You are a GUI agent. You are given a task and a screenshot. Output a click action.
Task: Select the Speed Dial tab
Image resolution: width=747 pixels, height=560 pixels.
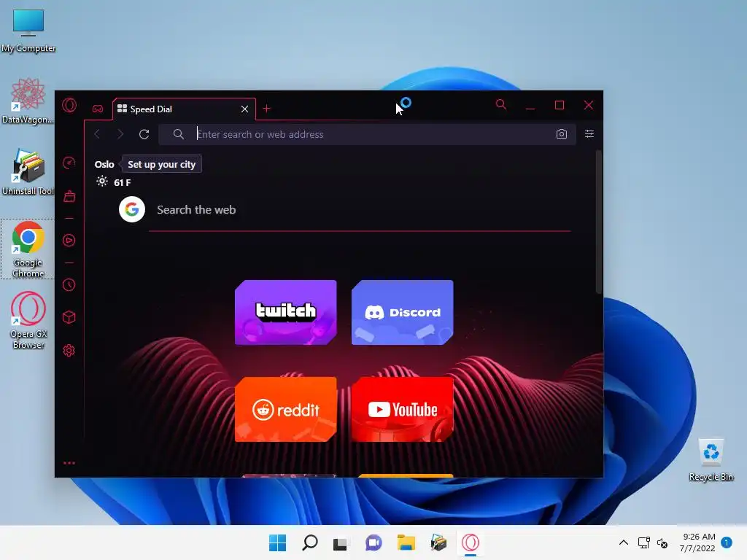tap(184, 109)
